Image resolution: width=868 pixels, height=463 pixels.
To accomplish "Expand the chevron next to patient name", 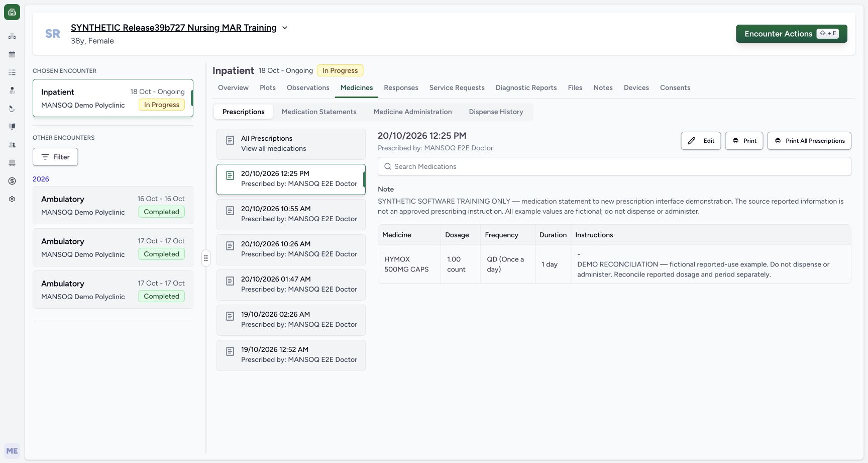I will 285,28.
